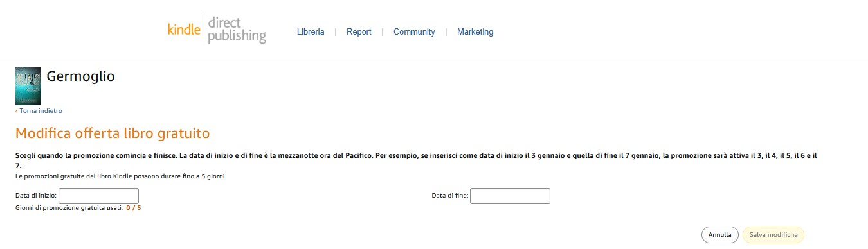Focus the Data di fine field
This screenshot has height=249, width=868.
[x=510, y=196]
